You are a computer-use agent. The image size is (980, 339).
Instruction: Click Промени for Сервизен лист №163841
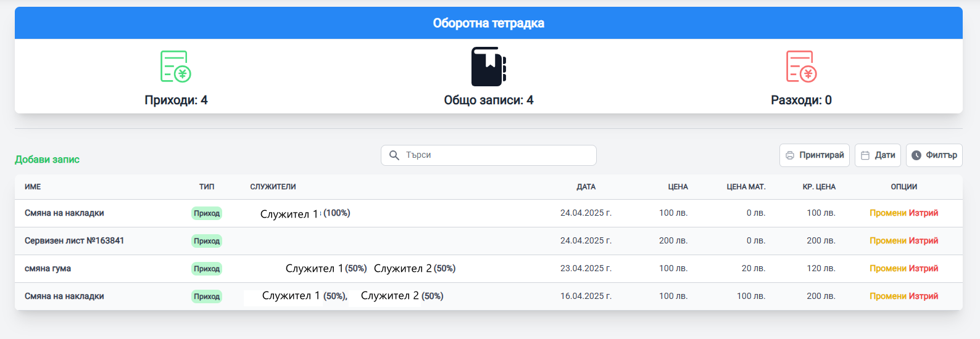887,241
